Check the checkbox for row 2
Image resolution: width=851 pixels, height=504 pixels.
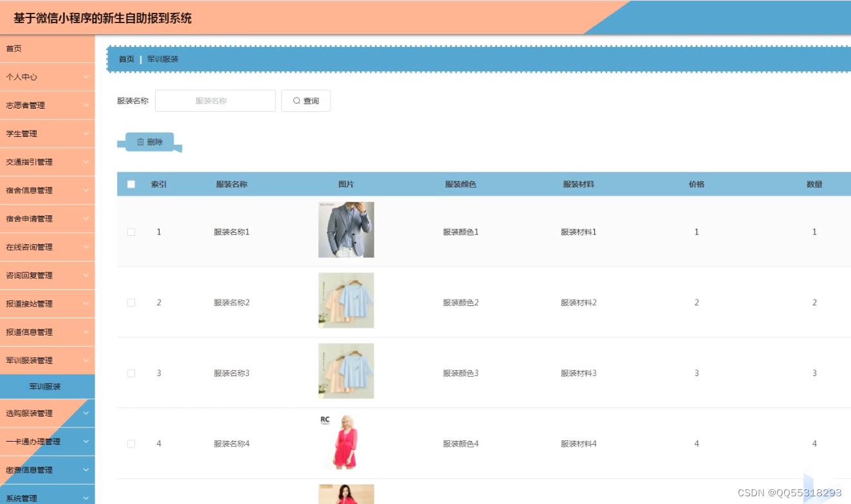131,303
